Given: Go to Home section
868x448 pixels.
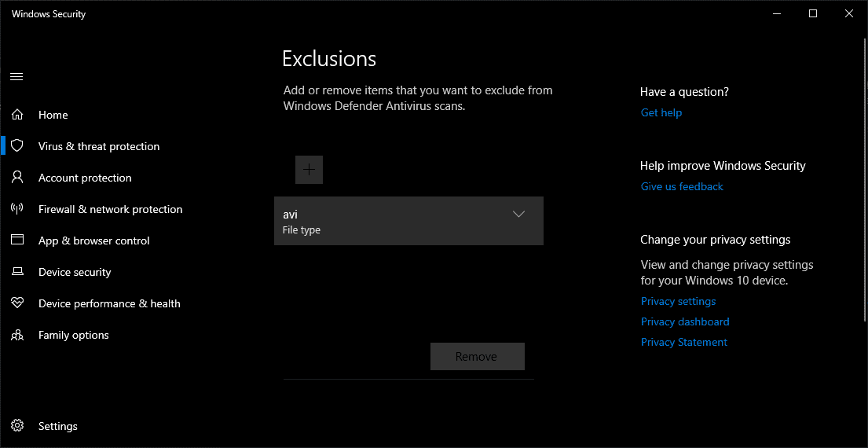Looking at the screenshot, I should pos(53,116).
